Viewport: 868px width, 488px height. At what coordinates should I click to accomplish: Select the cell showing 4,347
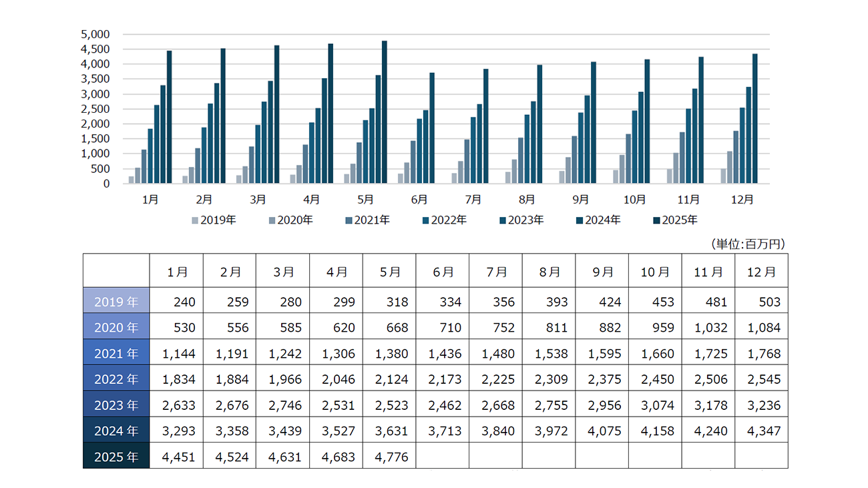coord(761,431)
